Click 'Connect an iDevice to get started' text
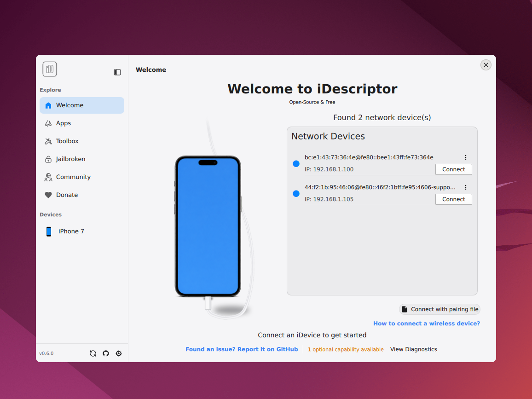 (x=312, y=335)
